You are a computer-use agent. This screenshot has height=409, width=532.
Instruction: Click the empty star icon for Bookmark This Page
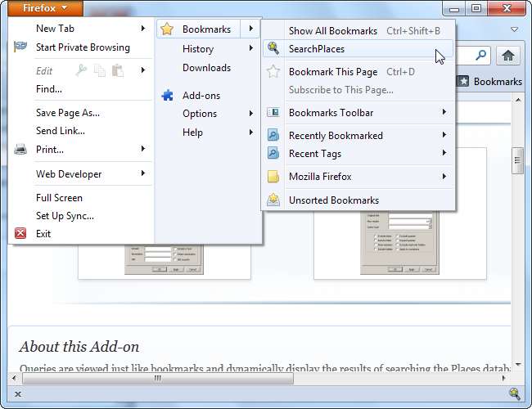273,71
